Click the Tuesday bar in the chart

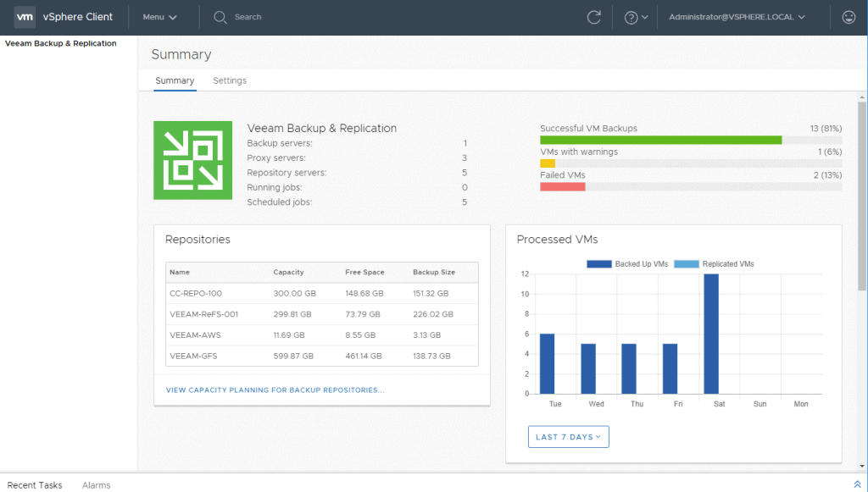tap(547, 364)
